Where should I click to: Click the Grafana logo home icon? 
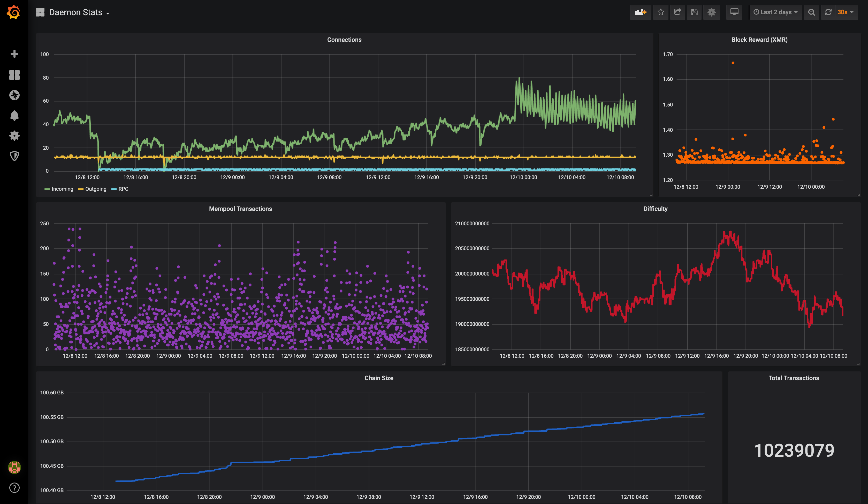[14, 12]
